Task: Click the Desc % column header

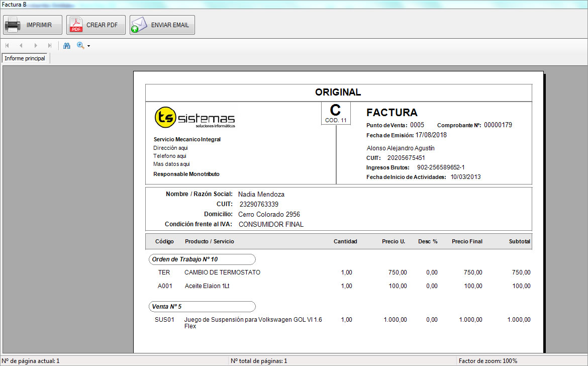Action: pos(428,241)
